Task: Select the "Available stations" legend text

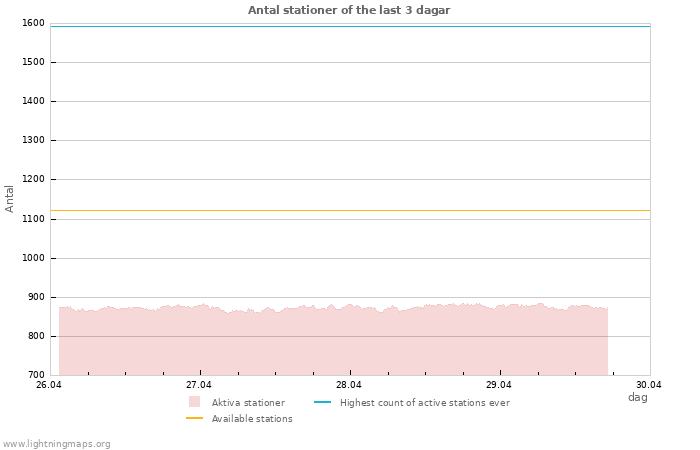Action: pos(252,419)
